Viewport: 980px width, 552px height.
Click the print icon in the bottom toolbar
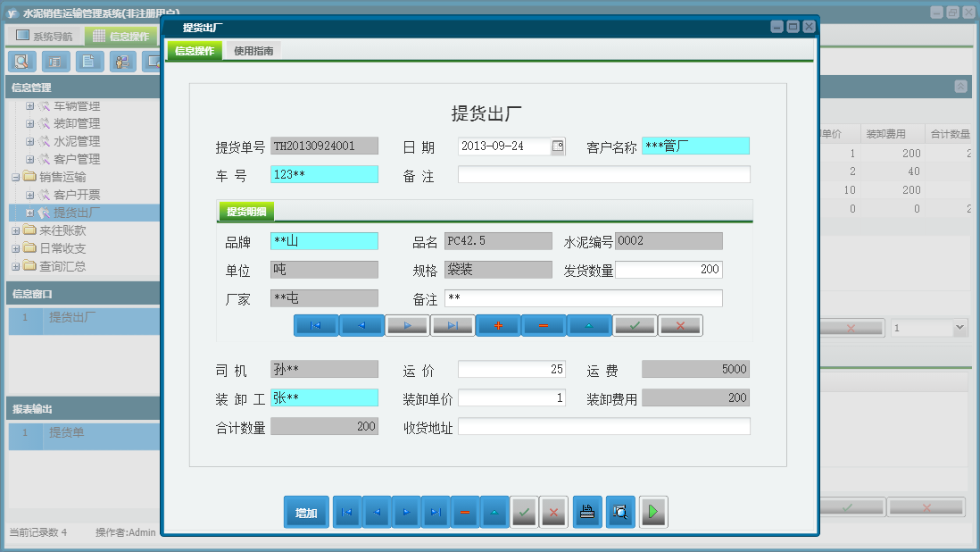(586, 512)
